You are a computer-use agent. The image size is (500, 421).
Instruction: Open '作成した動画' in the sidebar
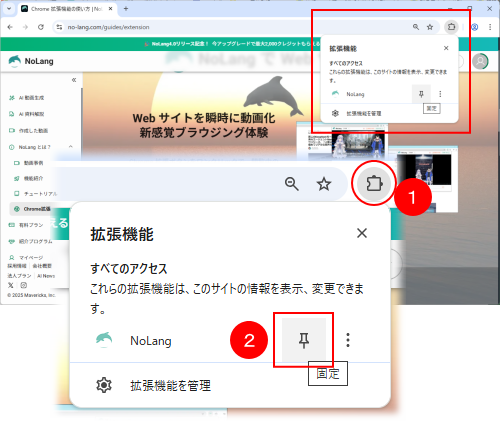click(x=28, y=130)
